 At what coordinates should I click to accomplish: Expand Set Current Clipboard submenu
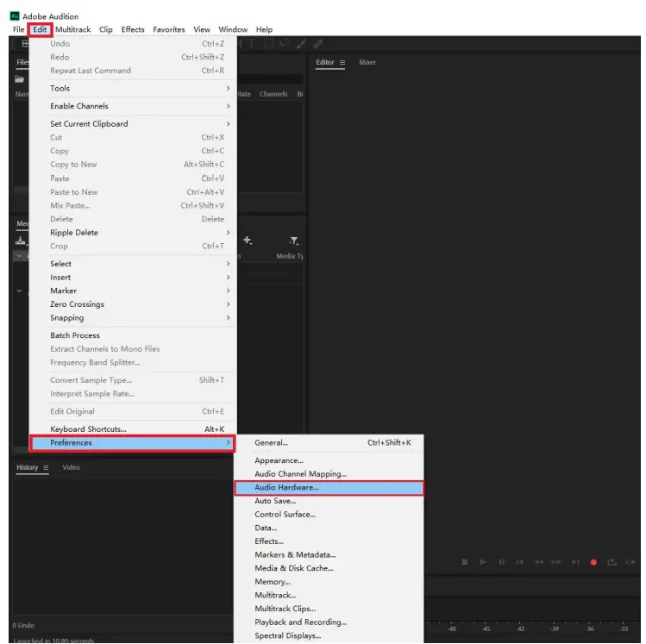(x=133, y=124)
